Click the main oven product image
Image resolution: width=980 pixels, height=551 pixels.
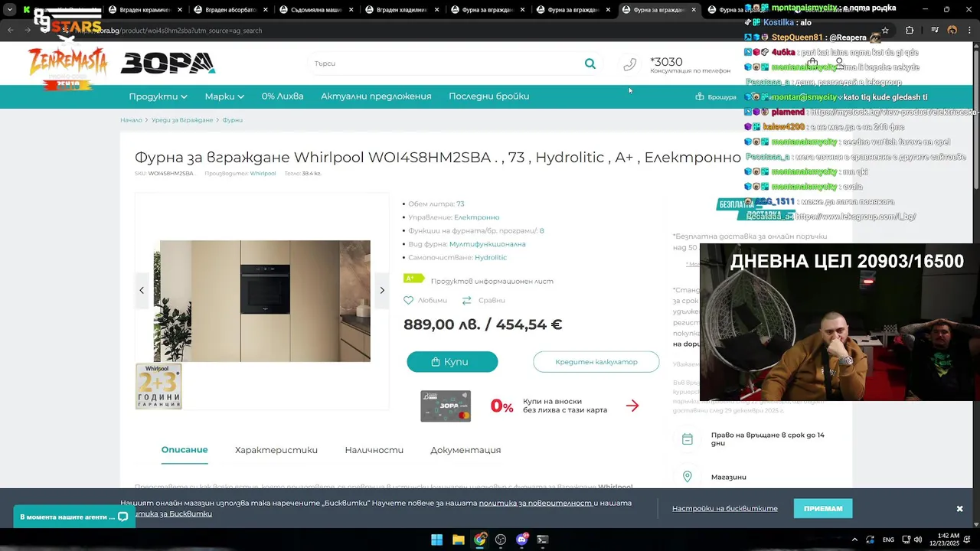(262, 301)
